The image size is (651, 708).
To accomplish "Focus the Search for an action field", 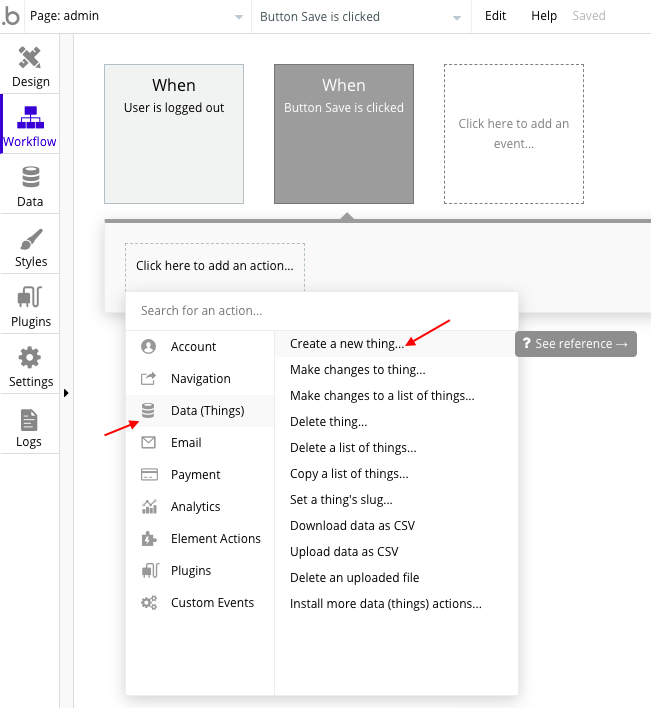I will [x=321, y=311].
